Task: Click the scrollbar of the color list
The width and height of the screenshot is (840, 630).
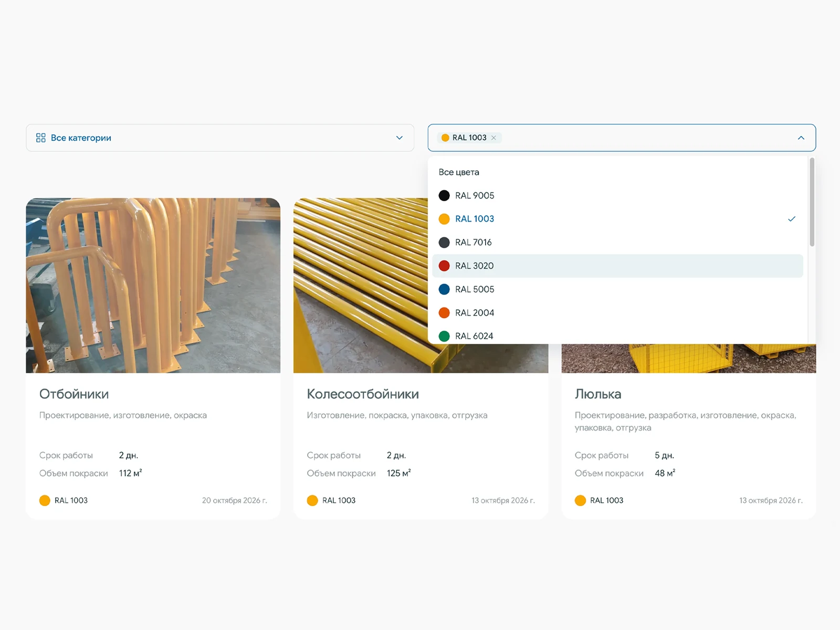Action: (x=812, y=202)
